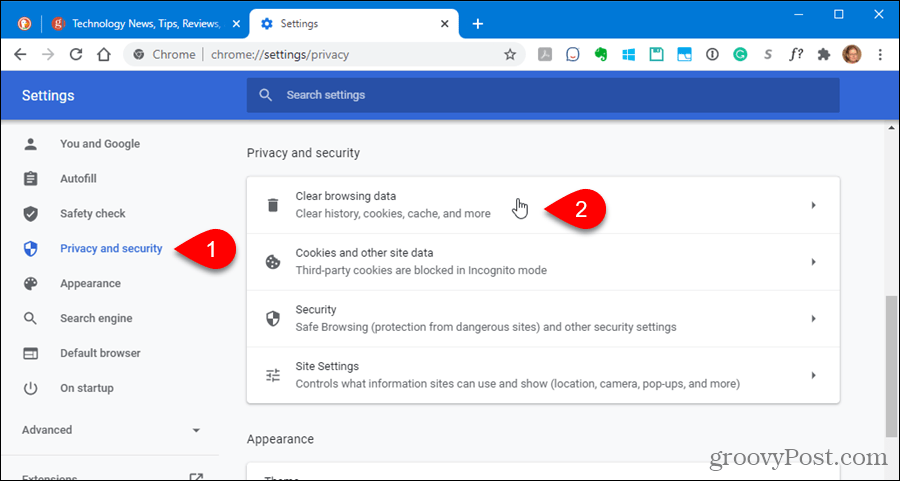Viewport: 900px width, 481px height.
Task: Open Site Settings row
Action: pyautogui.click(x=543, y=375)
